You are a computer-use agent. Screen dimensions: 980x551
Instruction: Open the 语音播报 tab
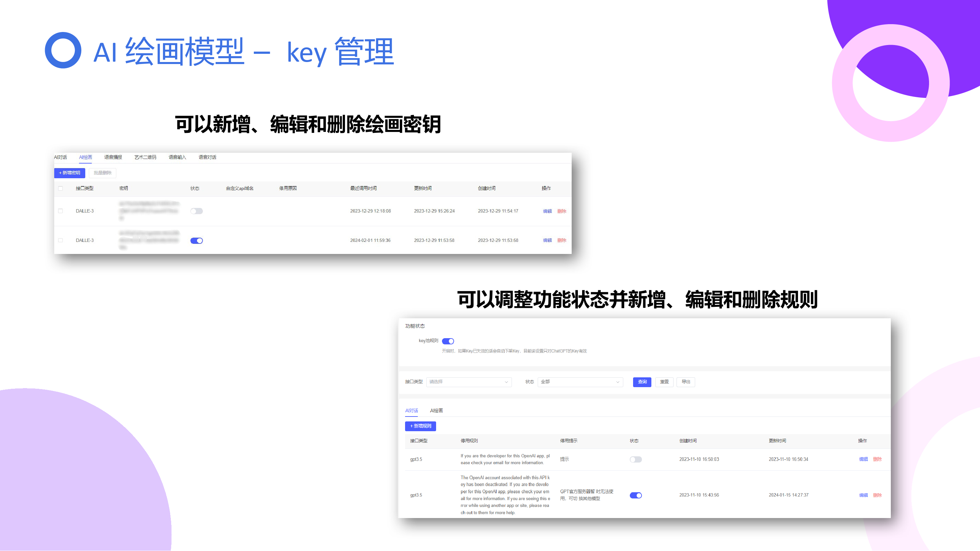click(113, 157)
